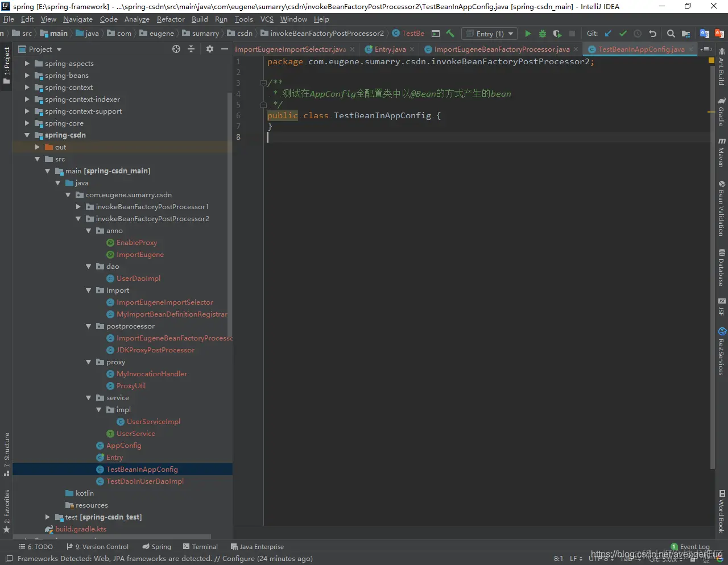Select AppConfig class in tree

[123, 445]
